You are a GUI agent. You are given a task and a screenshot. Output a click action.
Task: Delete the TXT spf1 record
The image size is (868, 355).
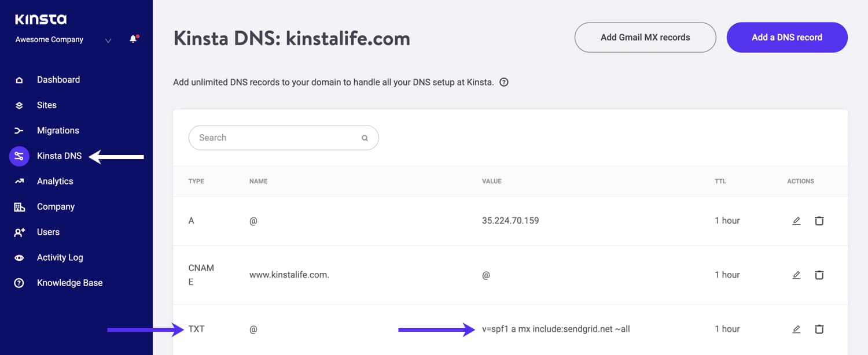point(819,330)
